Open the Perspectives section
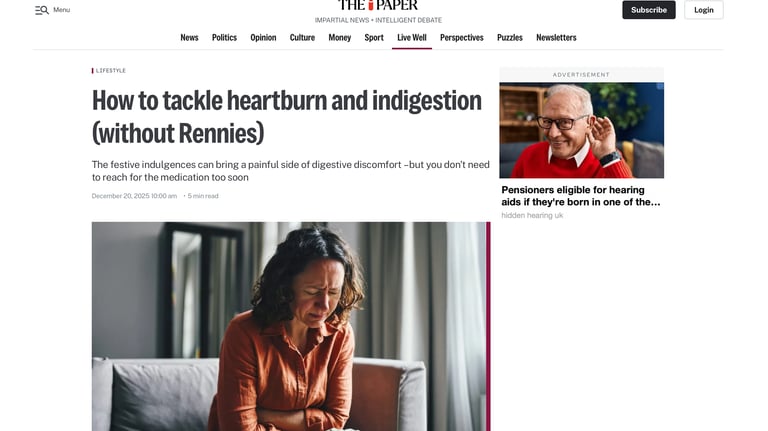 [461, 38]
